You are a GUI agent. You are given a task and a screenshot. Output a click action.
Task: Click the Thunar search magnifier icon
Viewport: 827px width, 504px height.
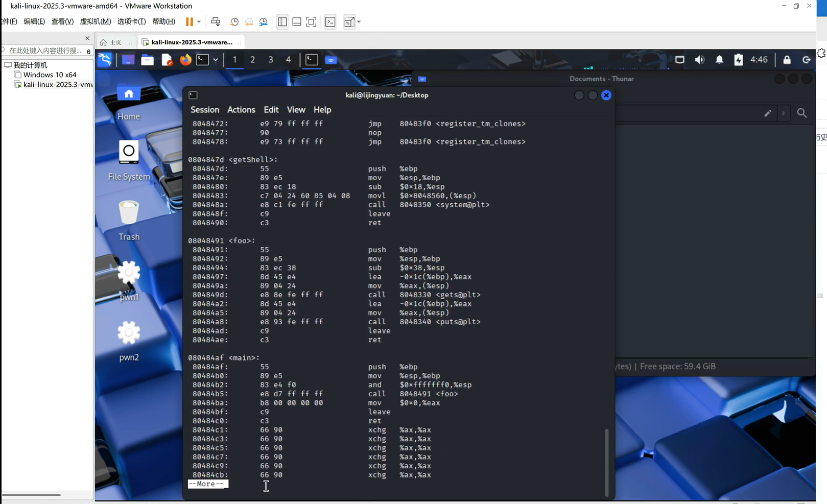click(802, 113)
